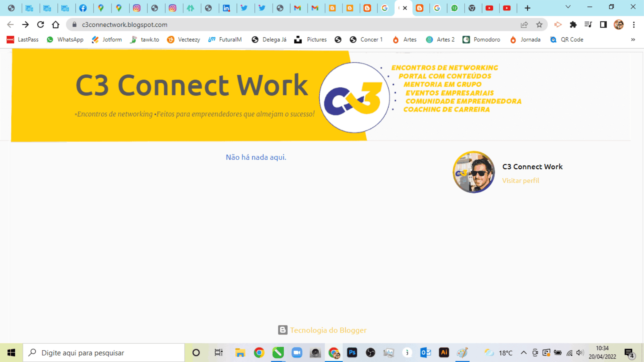
Task: Open the Extensions puzzle icon
Action: pos(573,25)
